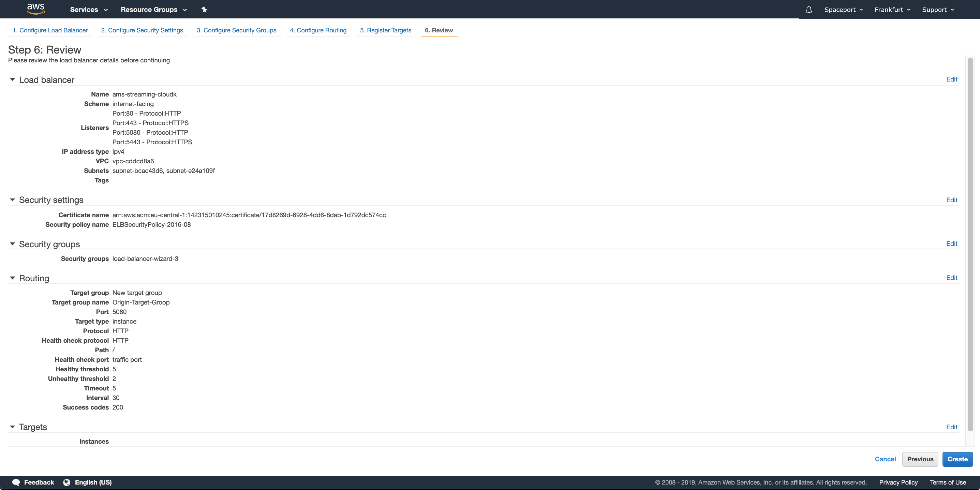Viewport: 980px width, 490px height.
Task: Click the pin shortcut icon in navbar
Action: coord(204,10)
